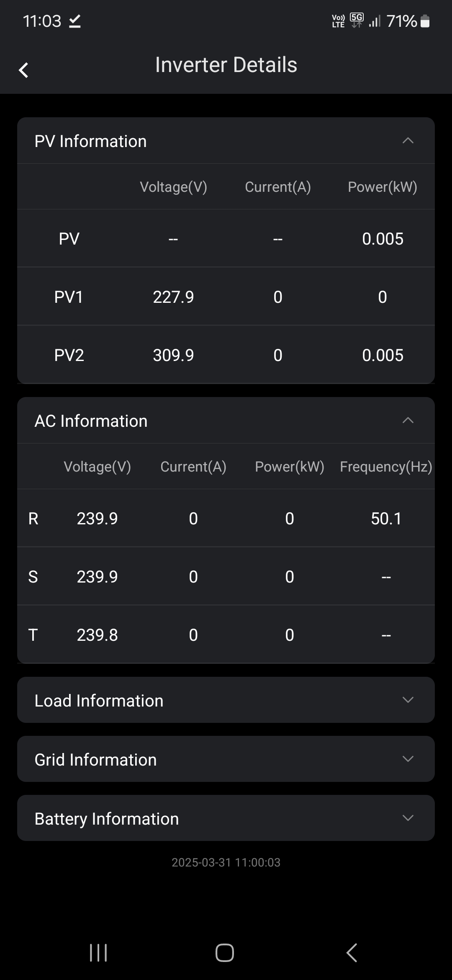Tap the VoLTE status icon
Screen dimensions: 452x980
pyautogui.click(x=338, y=21)
